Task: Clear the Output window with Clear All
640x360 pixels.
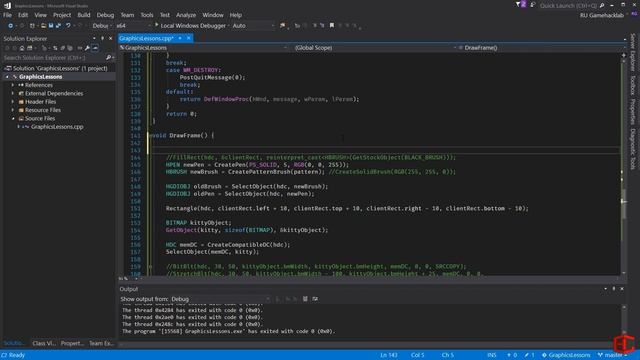Action: pyautogui.click(x=305, y=299)
